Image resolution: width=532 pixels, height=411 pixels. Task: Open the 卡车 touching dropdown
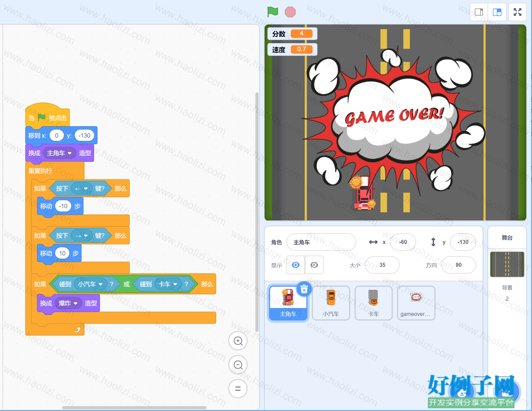168,284
